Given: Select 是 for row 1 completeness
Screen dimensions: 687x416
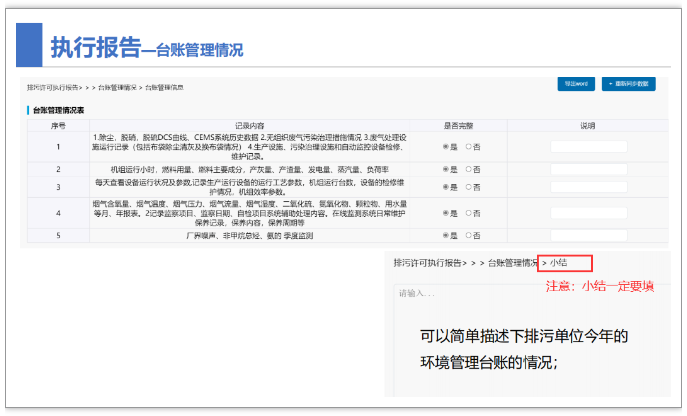Looking at the screenshot, I should (446, 147).
